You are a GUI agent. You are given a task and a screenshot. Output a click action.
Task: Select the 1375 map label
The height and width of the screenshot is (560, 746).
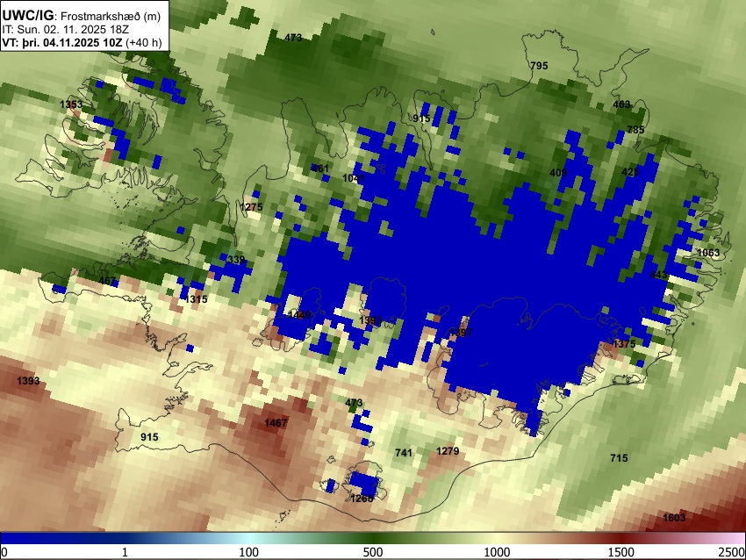(624, 344)
